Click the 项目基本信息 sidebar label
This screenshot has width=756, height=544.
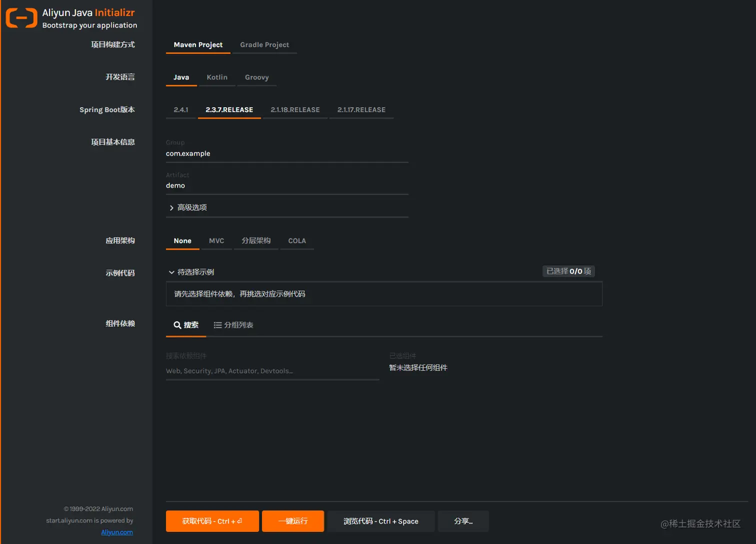pos(113,142)
